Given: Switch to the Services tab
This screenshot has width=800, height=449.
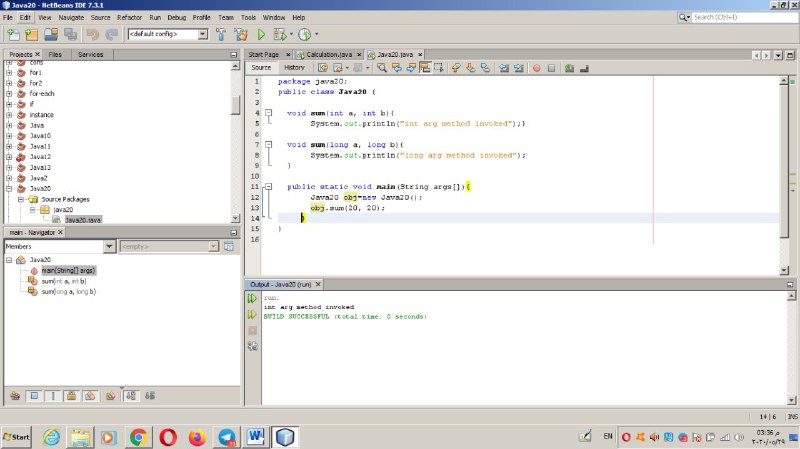Looking at the screenshot, I should [x=90, y=54].
